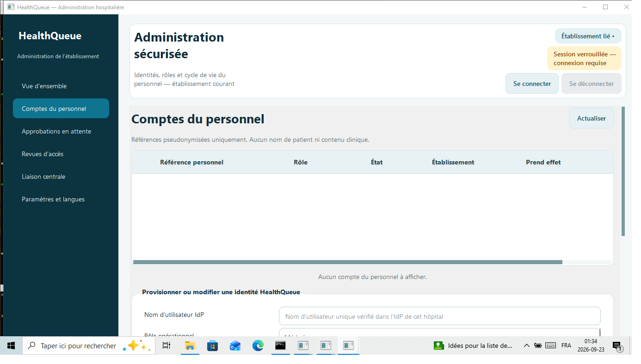Click the 'Aucun compte du personnel à afficher.' text

click(372, 277)
